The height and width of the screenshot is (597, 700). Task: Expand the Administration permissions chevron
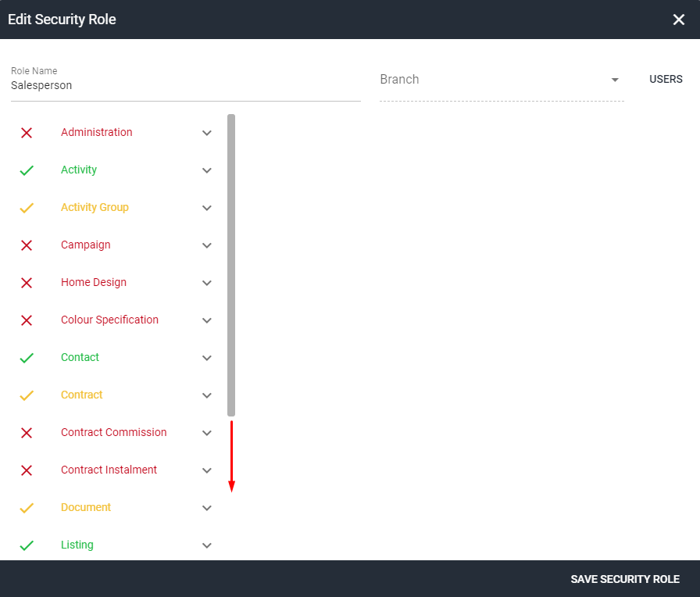click(x=206, y=133)
